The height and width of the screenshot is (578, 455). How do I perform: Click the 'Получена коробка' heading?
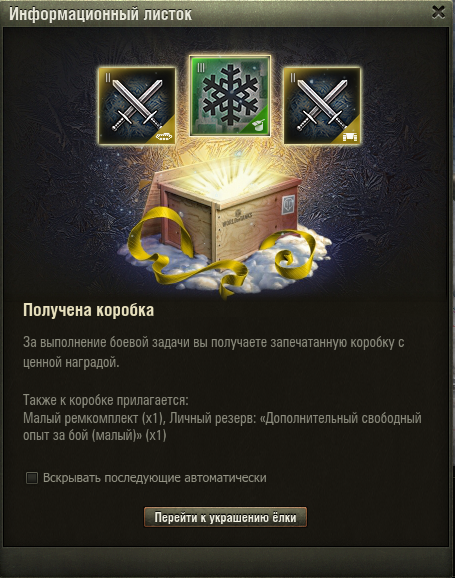click(88, 310)
